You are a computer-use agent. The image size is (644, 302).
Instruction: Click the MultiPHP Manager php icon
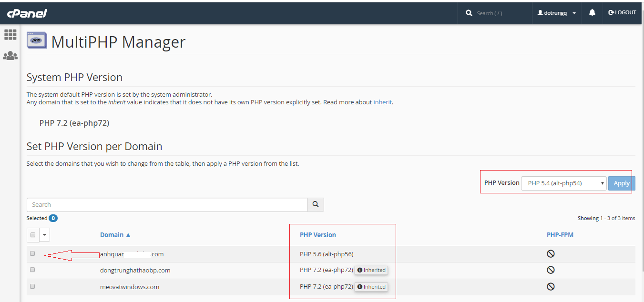pyautogui.click(x=37, y=41)
